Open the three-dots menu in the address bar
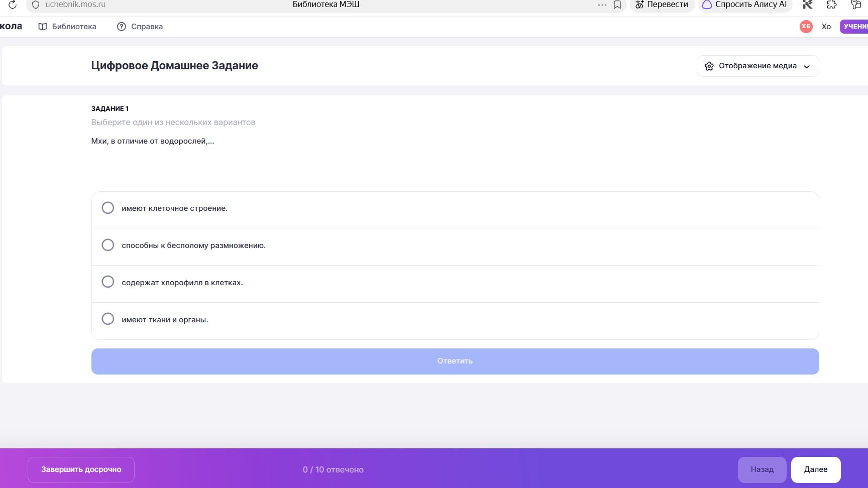Screen dimensions: 868x488 tap(602, 5)
